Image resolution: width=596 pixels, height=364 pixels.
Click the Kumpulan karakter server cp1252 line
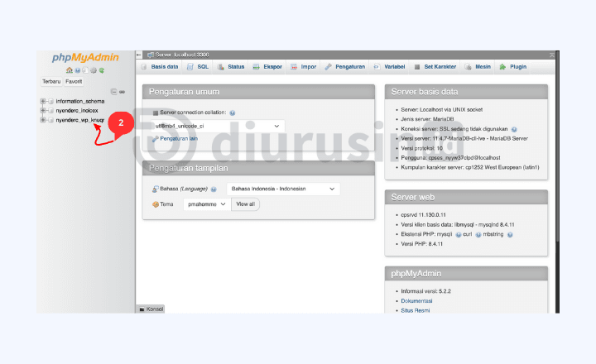(x=470, y=168)
